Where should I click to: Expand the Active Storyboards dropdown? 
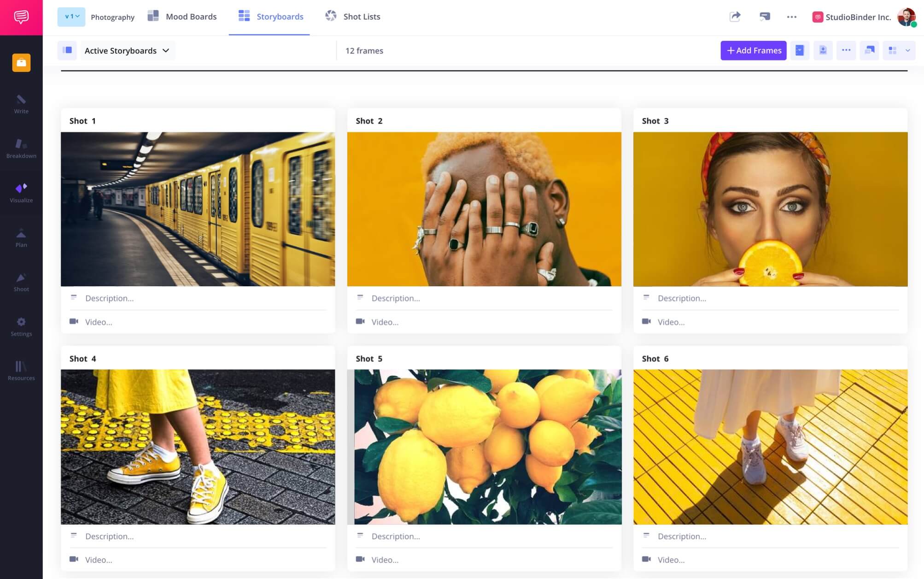(x=127, y=51)
